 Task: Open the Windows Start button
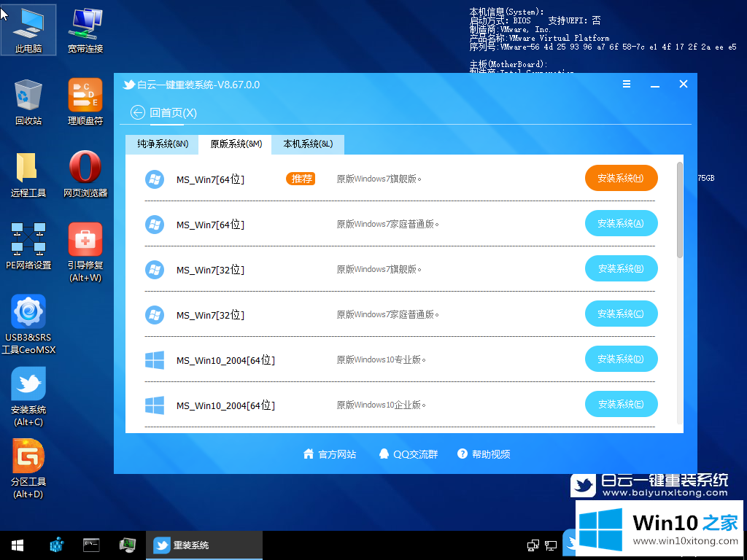(x=18, y=545)
